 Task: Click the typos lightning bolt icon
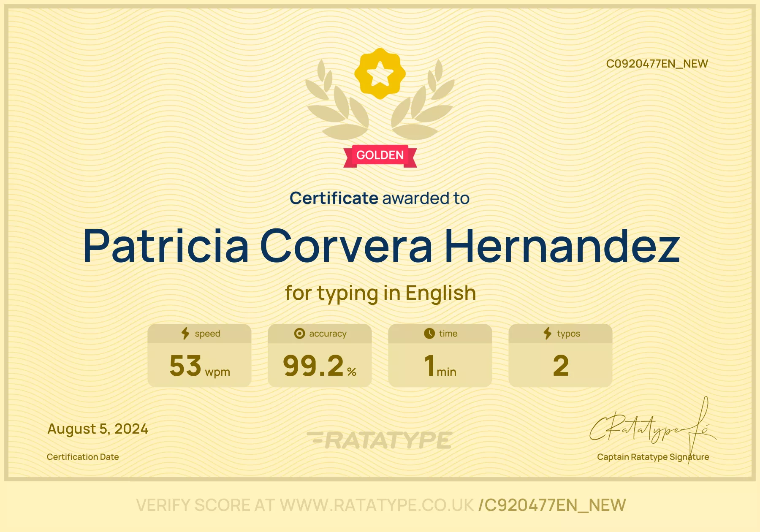click(548, 334)
